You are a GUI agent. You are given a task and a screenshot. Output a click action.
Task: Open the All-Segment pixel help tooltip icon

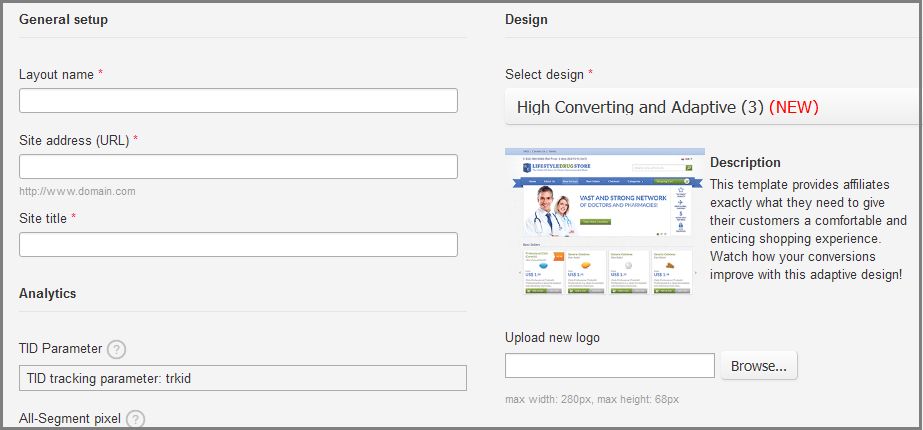(x=136, y=419)
